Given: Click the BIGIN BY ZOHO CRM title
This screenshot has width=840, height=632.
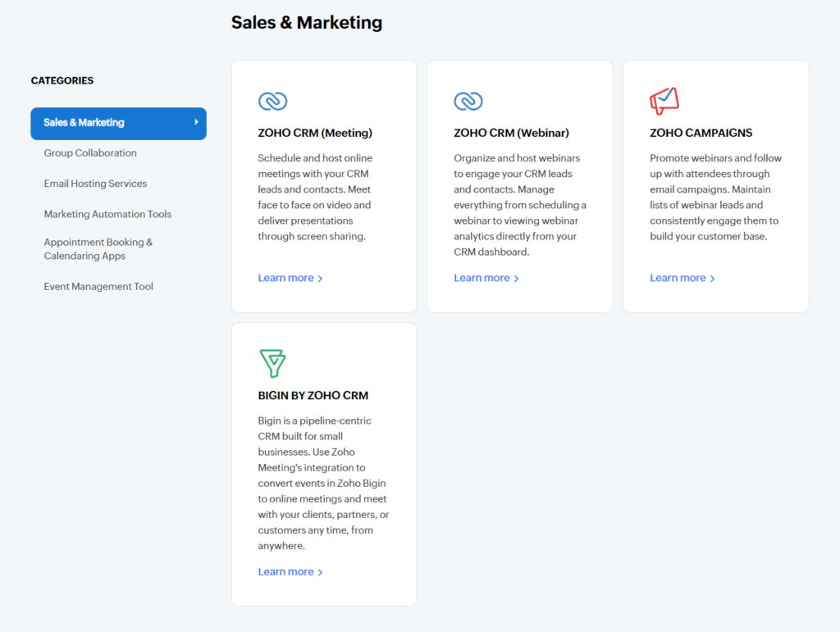Looking at the screenshot, I should (313, 395).
